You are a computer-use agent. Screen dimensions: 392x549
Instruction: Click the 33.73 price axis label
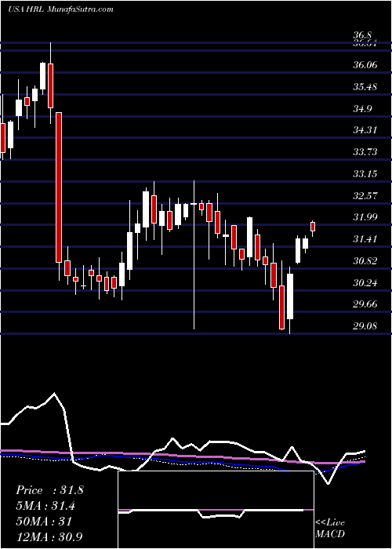point(365,152)
